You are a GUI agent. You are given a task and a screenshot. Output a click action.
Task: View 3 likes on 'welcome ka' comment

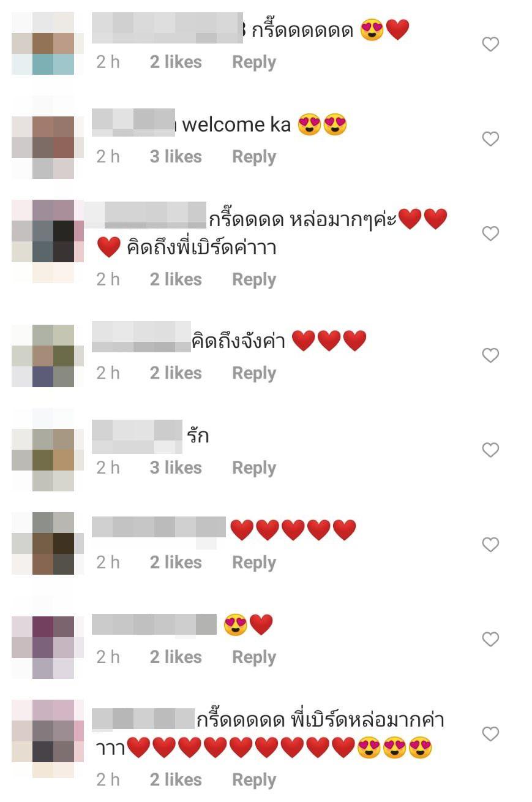pos(176,157)
